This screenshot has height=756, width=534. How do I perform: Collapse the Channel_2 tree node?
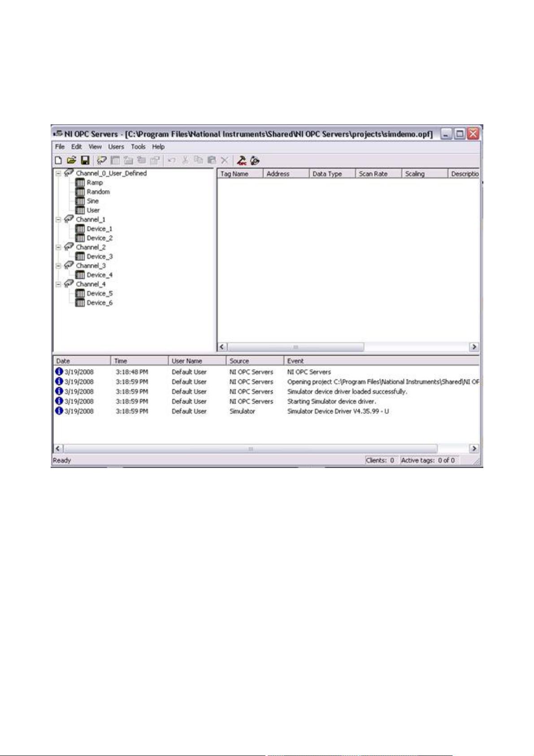point(58,247)
